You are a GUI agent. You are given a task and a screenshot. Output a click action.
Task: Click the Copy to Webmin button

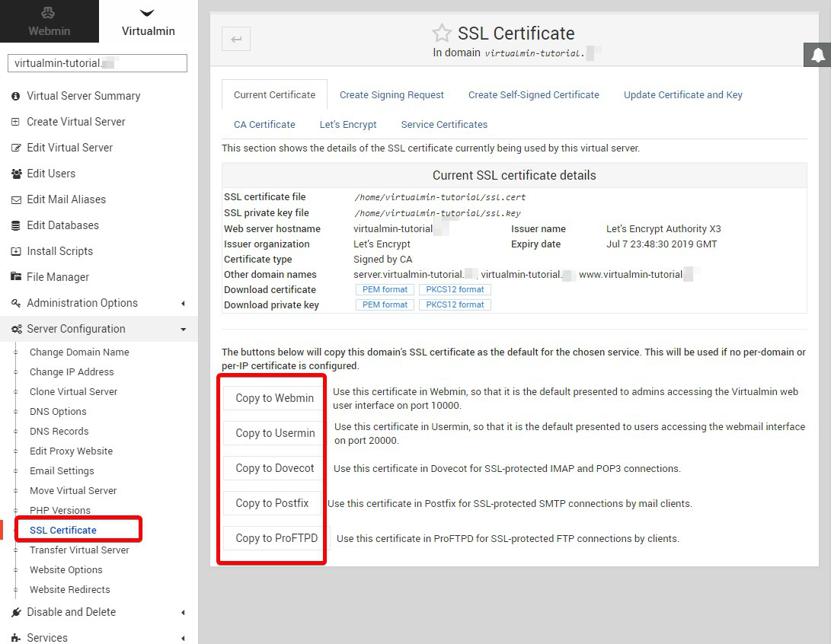274,398
